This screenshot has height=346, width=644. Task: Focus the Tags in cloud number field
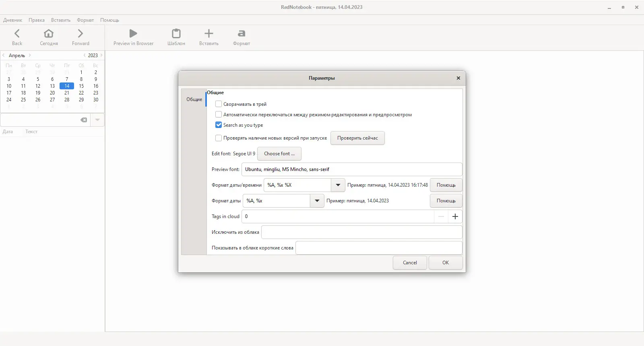pos(338,216)
